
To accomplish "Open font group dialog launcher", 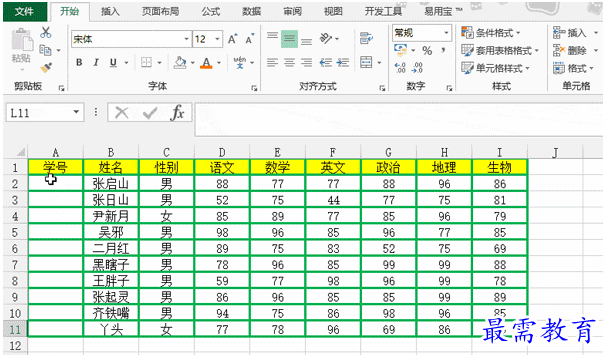I will (x=254, y=88).
